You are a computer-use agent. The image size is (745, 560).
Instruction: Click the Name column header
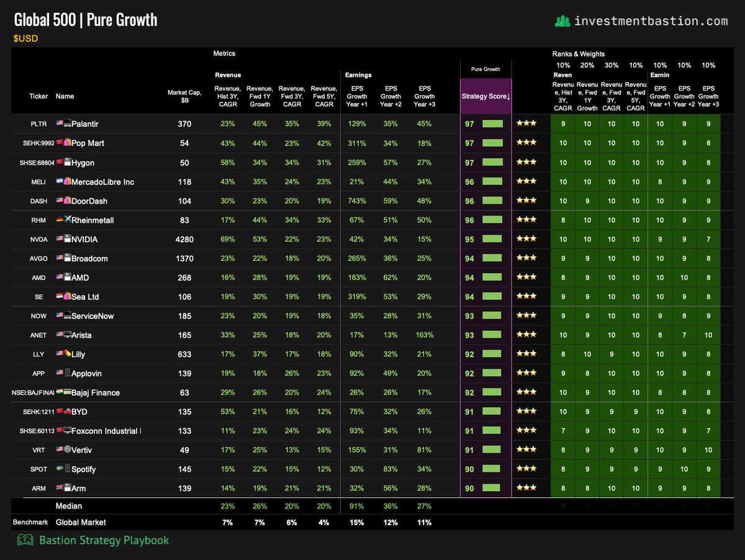(x=65, y=96)
